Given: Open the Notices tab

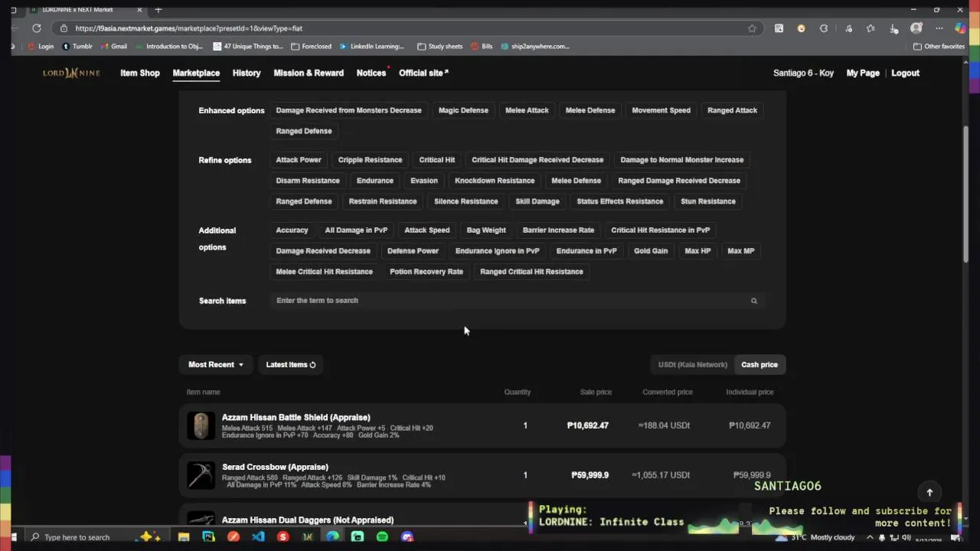Looking at the screenshot, I should 371,73.
